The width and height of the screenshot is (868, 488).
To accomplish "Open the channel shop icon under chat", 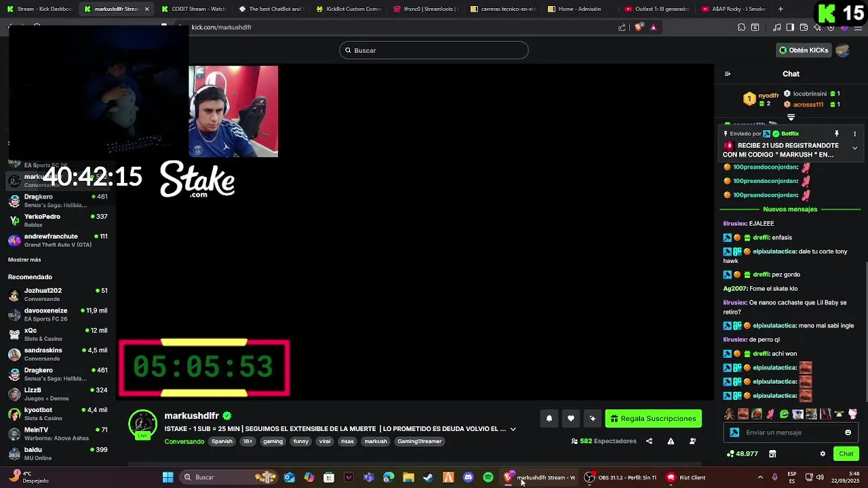I will [772, 454].
